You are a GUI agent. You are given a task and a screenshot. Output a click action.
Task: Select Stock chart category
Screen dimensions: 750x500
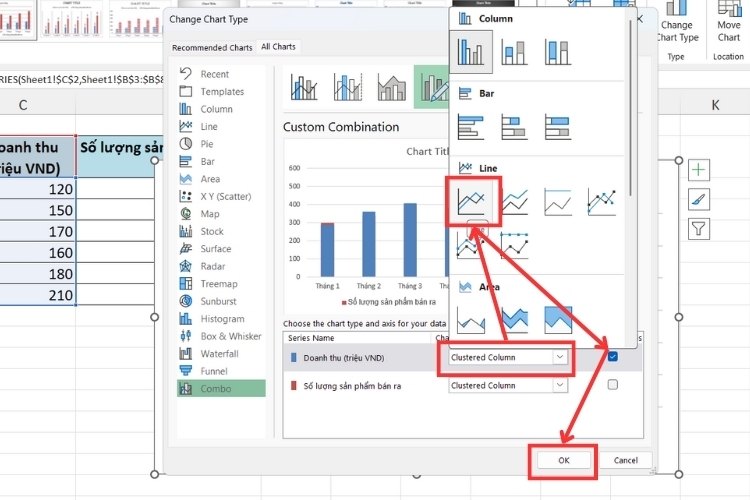(x=221, y=232)
